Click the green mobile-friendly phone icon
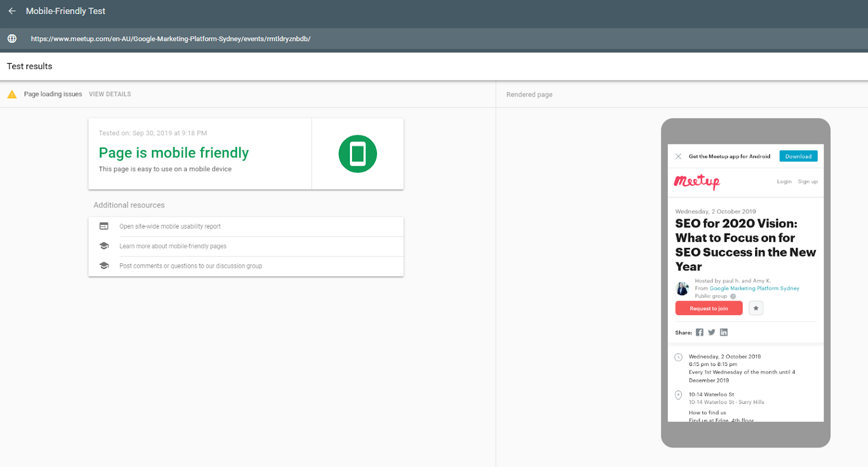Viewport: 868px width, 467px height. point(358,154)
